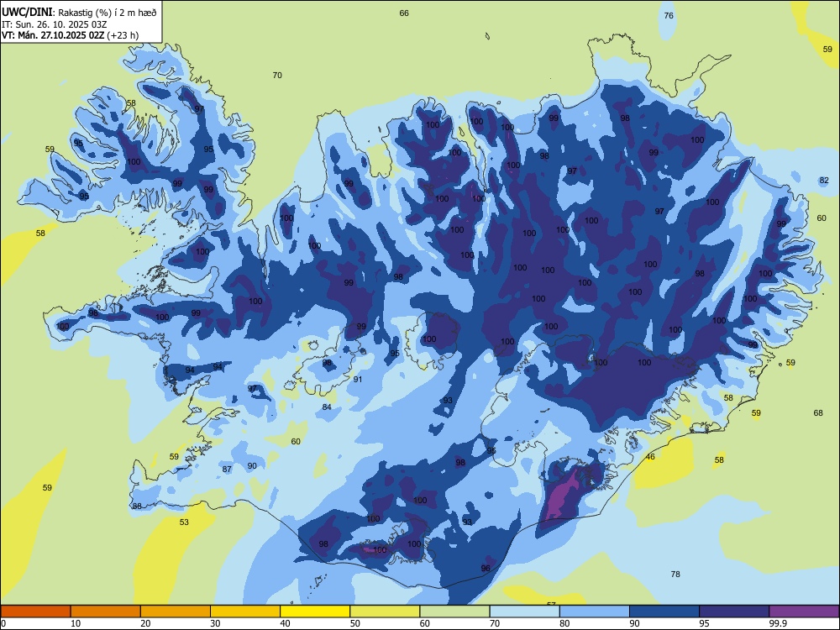840x630 pixels.
Task: Click the title text 'UWC/DINI: Rakastig (%) í 2 m hæð'
Action: pyautogui.click(x=79, y=13)
